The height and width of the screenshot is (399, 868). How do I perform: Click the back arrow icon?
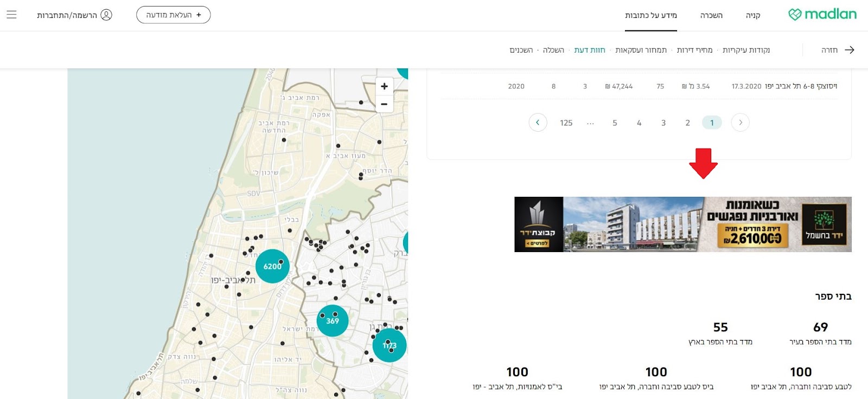(850, 50)
